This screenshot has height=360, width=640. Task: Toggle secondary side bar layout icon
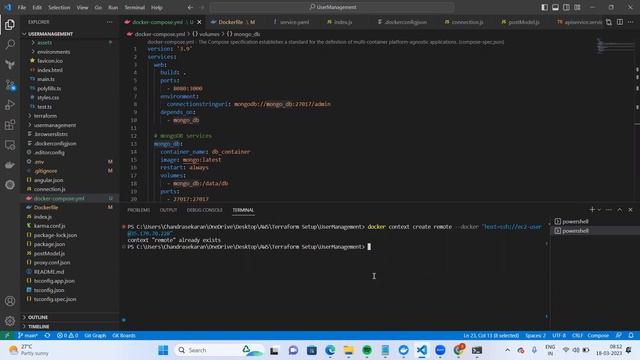(566, 7)
